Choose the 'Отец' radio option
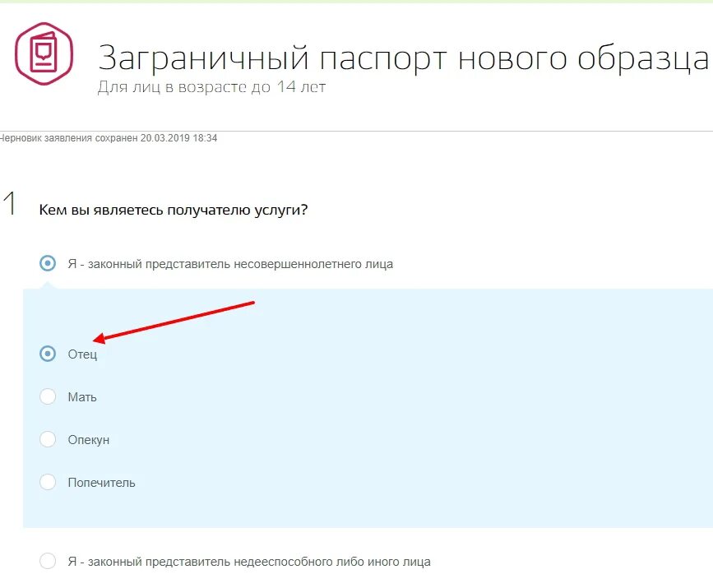Image resolution: width=713 pixels, height=588 pixels. tap(48, 354)
